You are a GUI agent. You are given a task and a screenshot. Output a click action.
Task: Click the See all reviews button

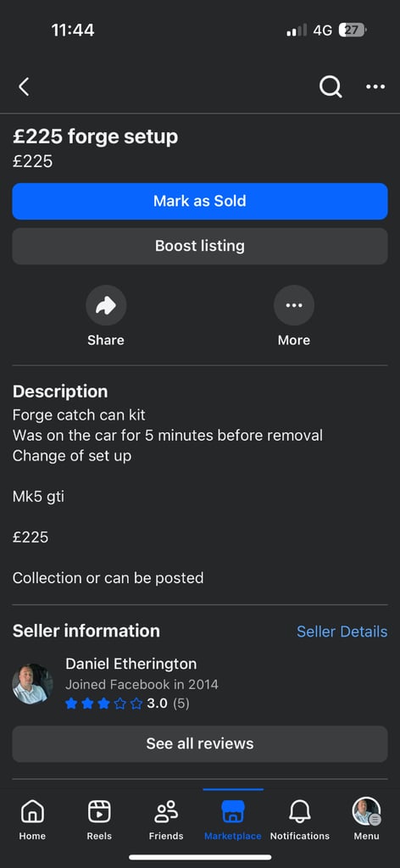tap(200, 743)
